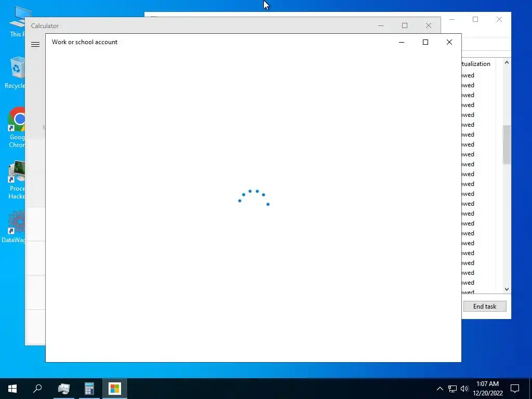This screenshot has width=532, height=399.
Task: Open the Action Center notifications icon
Action: point(515,389)
